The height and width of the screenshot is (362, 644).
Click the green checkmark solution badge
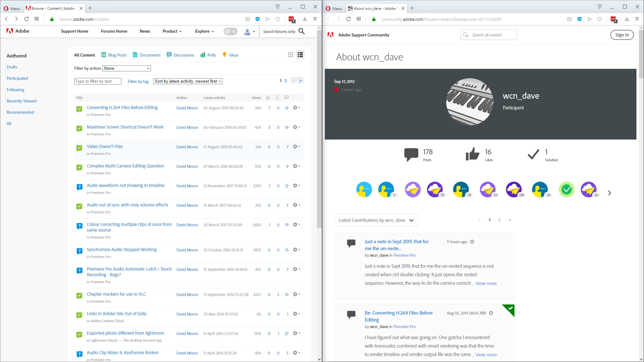pyautogui.click(x=566, y=190)
